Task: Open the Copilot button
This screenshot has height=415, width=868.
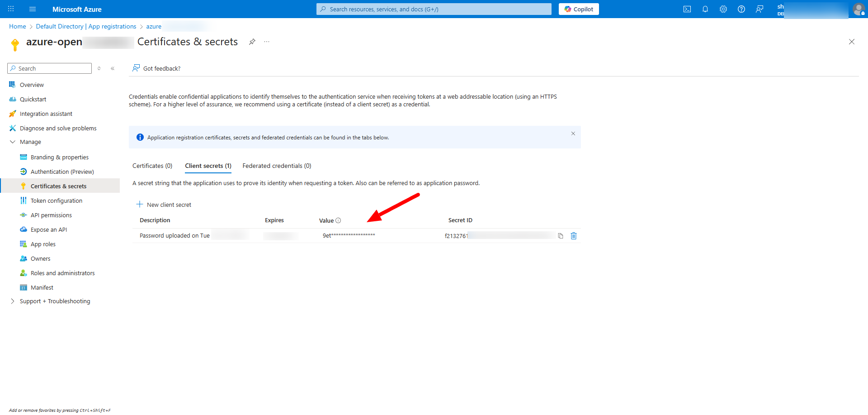Action: (x=579, y=9)
